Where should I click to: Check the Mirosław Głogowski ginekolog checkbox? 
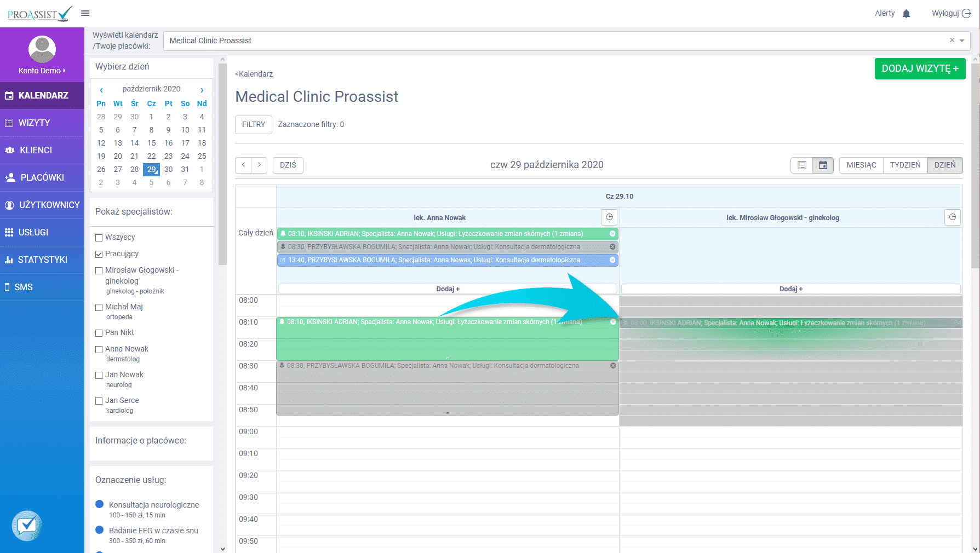click(x=99, y=270)
